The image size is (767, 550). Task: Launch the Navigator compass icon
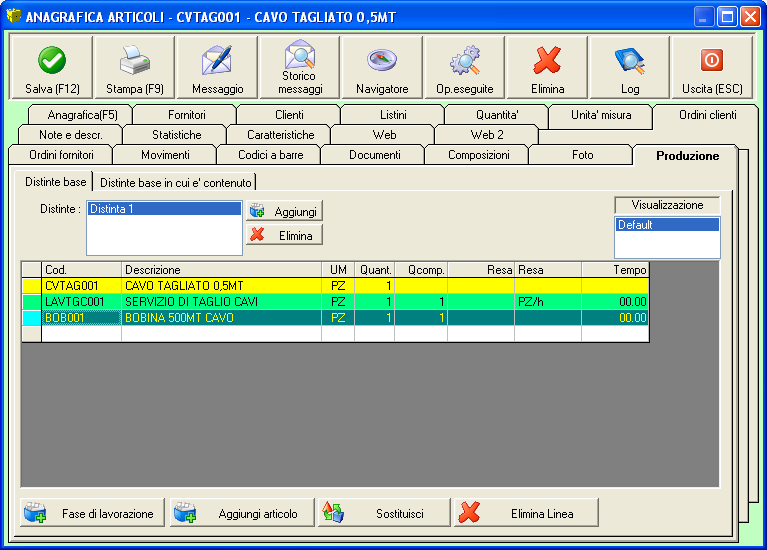pyautogui.click(x=382, y=61)
